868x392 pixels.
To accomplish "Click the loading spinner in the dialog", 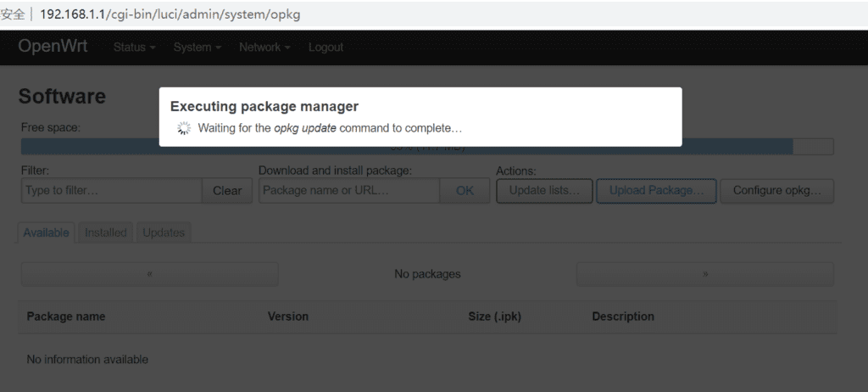I will [184, 128].
